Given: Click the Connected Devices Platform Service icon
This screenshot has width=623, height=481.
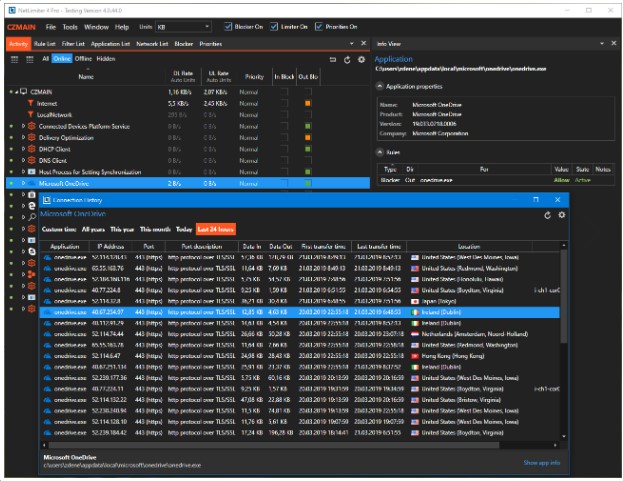Looking at the screenshot, I should pos(31,126).
